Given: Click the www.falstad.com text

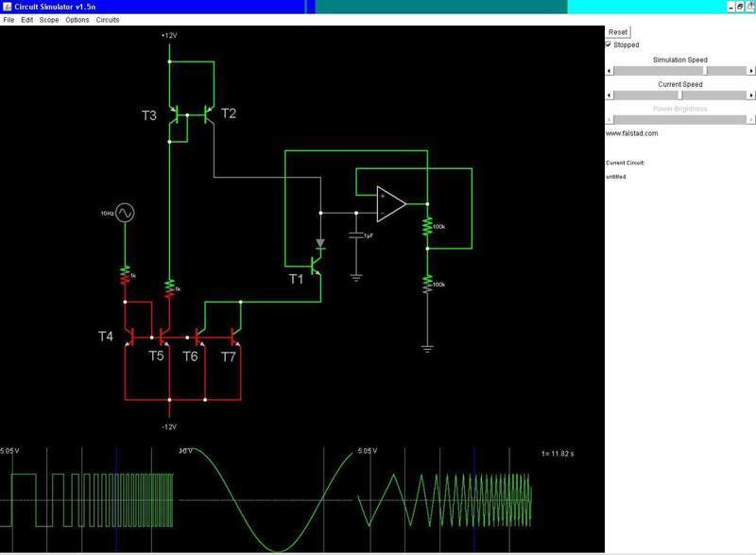Looking at the screenshot, I should click(x=631, y=133).
